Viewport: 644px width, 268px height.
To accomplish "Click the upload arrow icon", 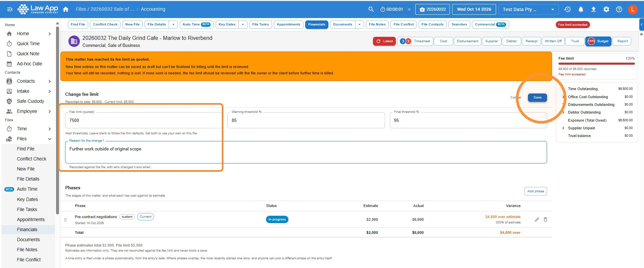I will (593, 9).
